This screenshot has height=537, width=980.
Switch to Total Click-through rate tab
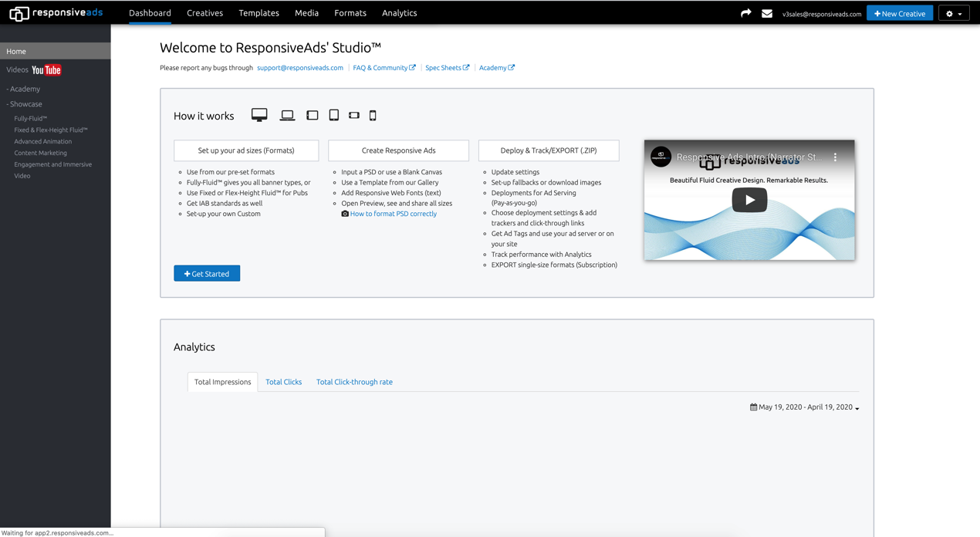pos(354,382)
